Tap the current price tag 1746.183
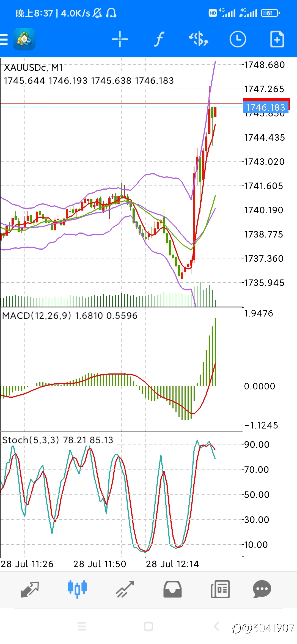 point(266,107)
